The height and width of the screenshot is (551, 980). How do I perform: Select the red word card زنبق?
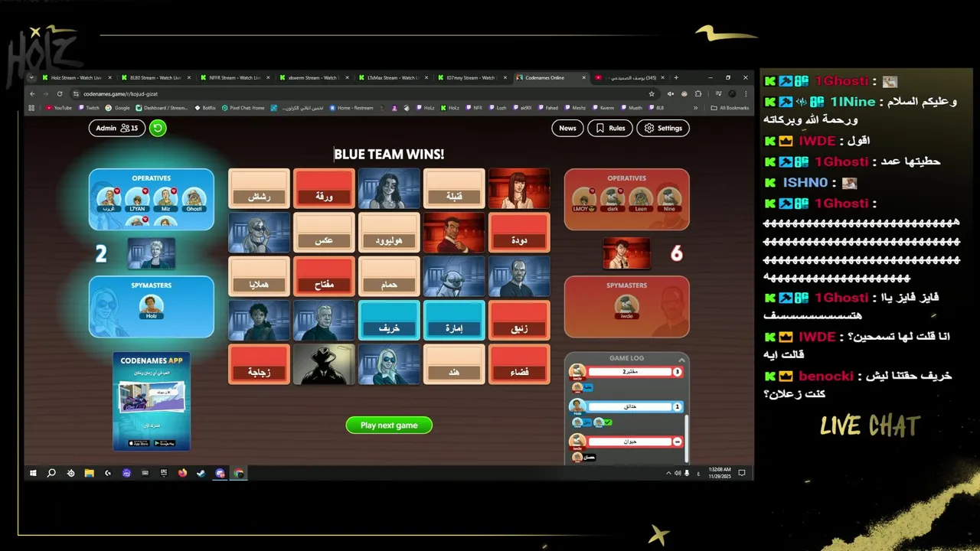[x=519, y=320]
